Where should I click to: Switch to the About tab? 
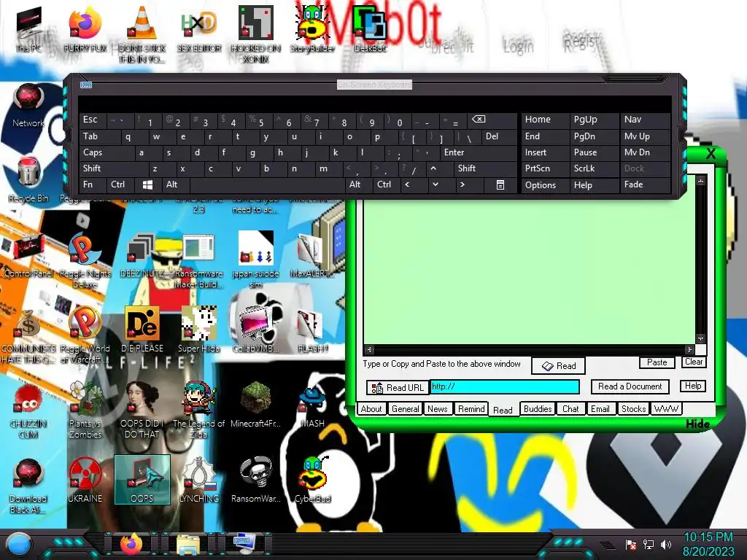click(x=371, y=409)
